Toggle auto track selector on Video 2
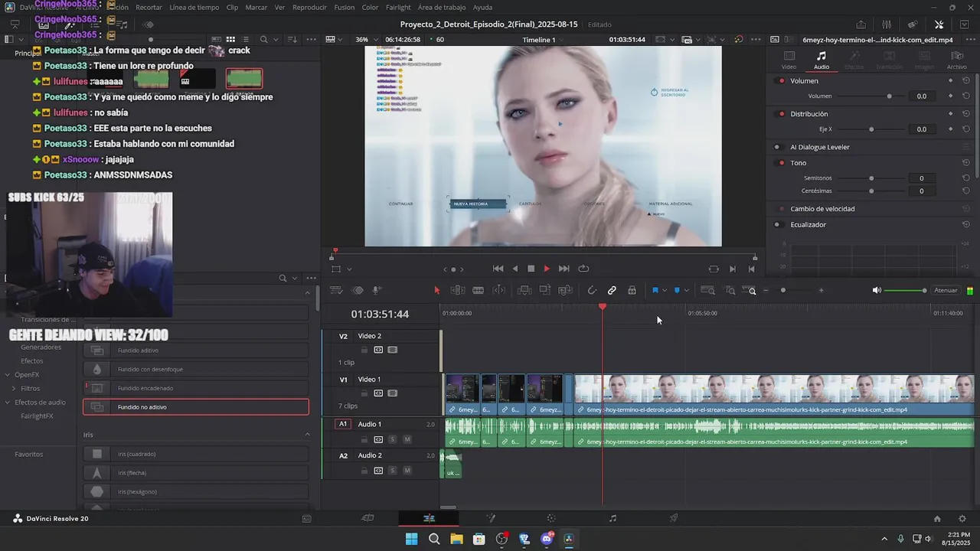Image resolution: width=980 pixels, height=551 pixels. (x=378, y=350)
